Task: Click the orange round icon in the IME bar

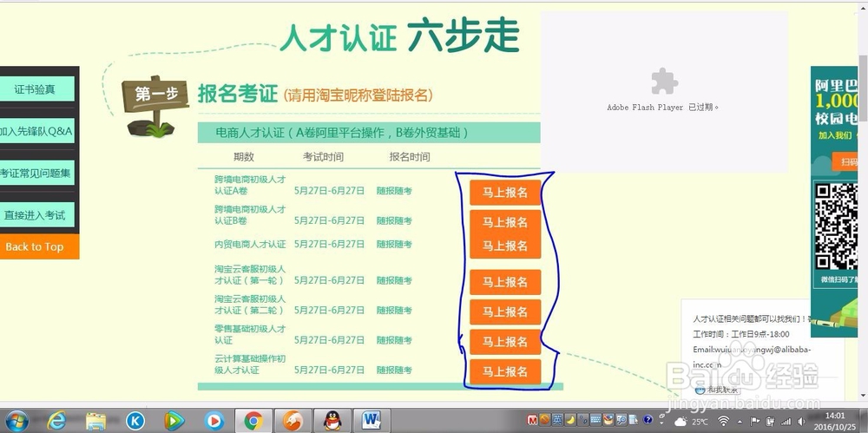Action: click(x=544, y=420)
